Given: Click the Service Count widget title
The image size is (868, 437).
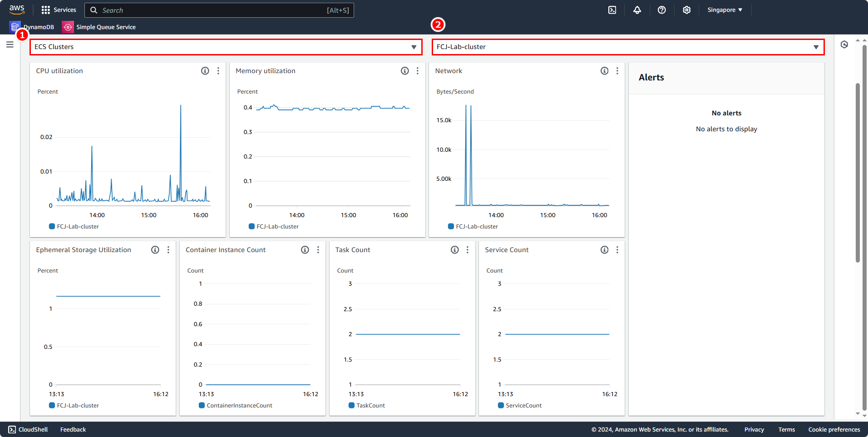Looking at the screenshot, I should pos(507,250).
